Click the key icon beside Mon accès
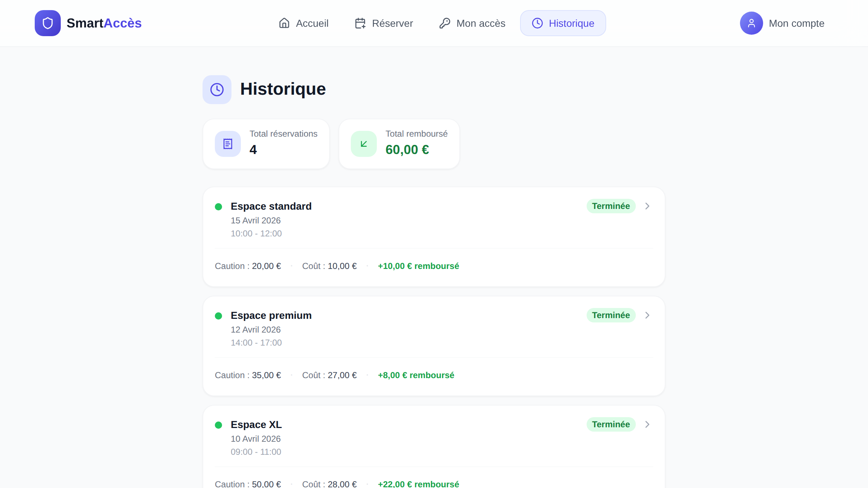 point(445,23)
